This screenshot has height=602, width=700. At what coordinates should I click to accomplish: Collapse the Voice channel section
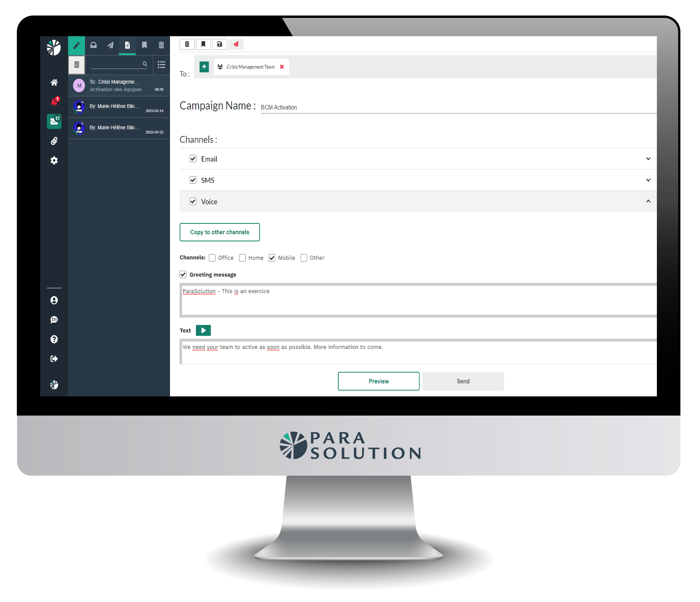pos(648,201)
